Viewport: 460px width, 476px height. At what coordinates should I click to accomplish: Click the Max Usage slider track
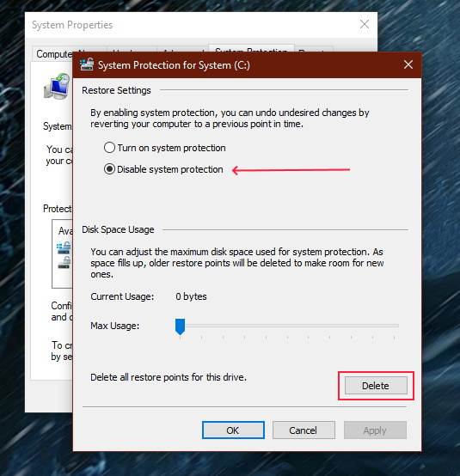(x=287, y=326)
